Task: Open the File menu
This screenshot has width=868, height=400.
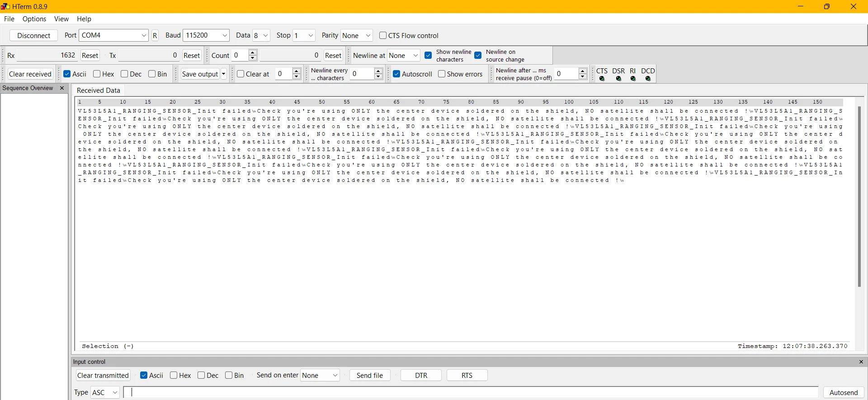Action: point(9,19)
